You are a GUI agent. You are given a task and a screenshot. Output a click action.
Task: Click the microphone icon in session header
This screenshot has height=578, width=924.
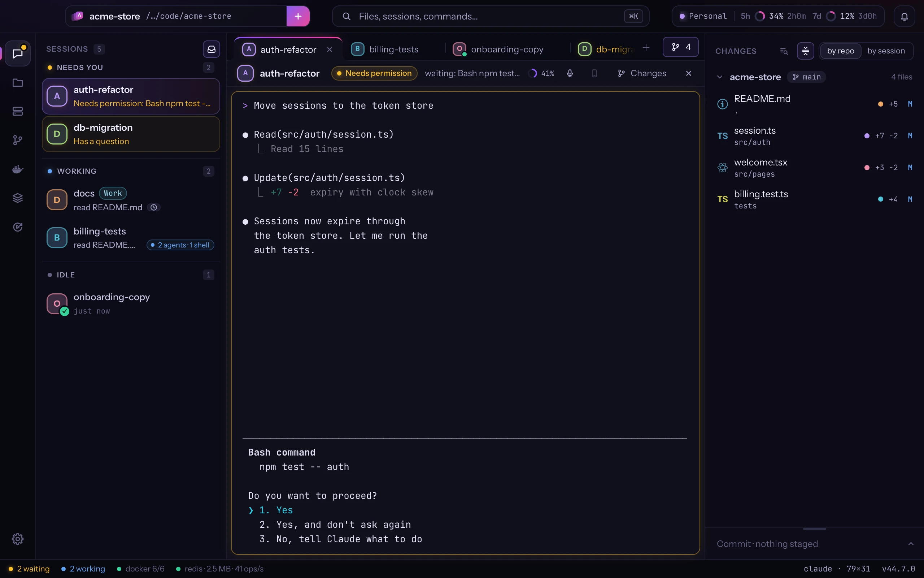click(x=570, y=73)
